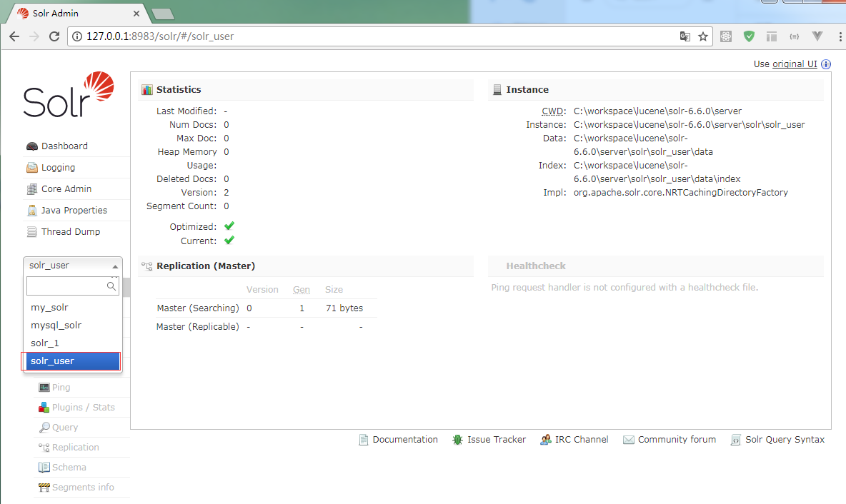
Task: Open the Schema page
Action: coord(69,468)
